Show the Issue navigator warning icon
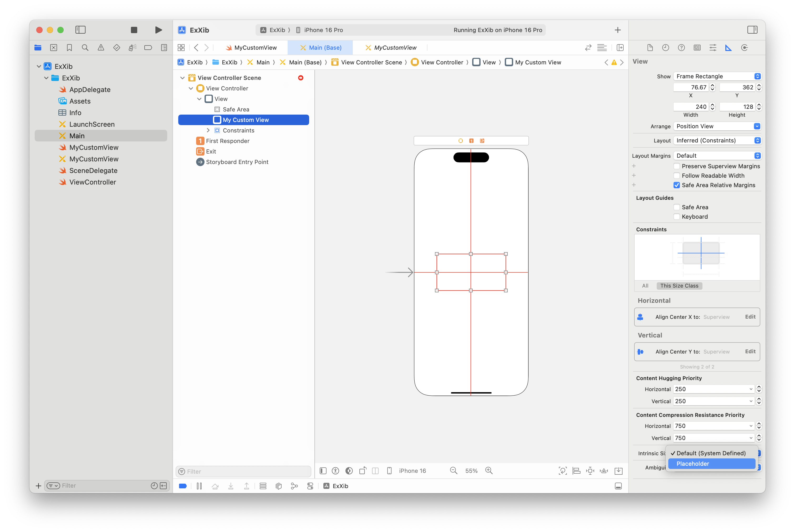The width and height of the screenshot is (795, 532). point(101,48)
